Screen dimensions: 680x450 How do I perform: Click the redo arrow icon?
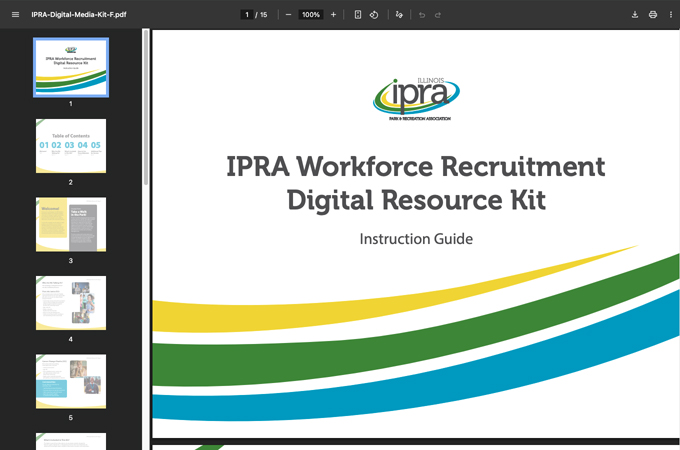(438, 15)
